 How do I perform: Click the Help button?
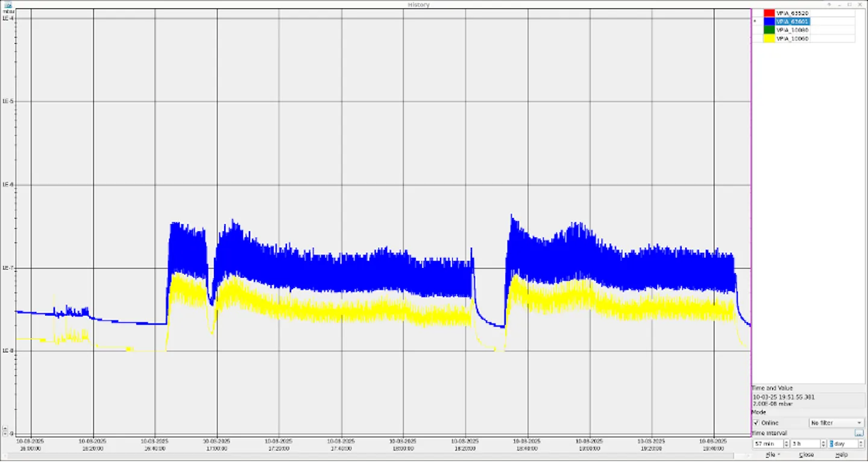[x=841, y=455]
